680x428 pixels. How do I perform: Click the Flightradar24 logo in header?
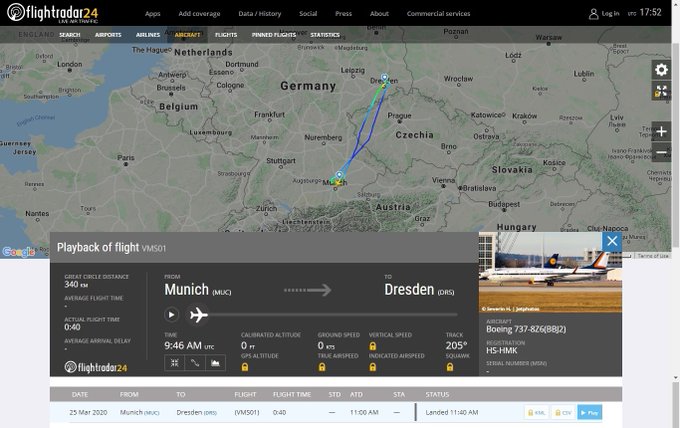(x=52, y=13)
